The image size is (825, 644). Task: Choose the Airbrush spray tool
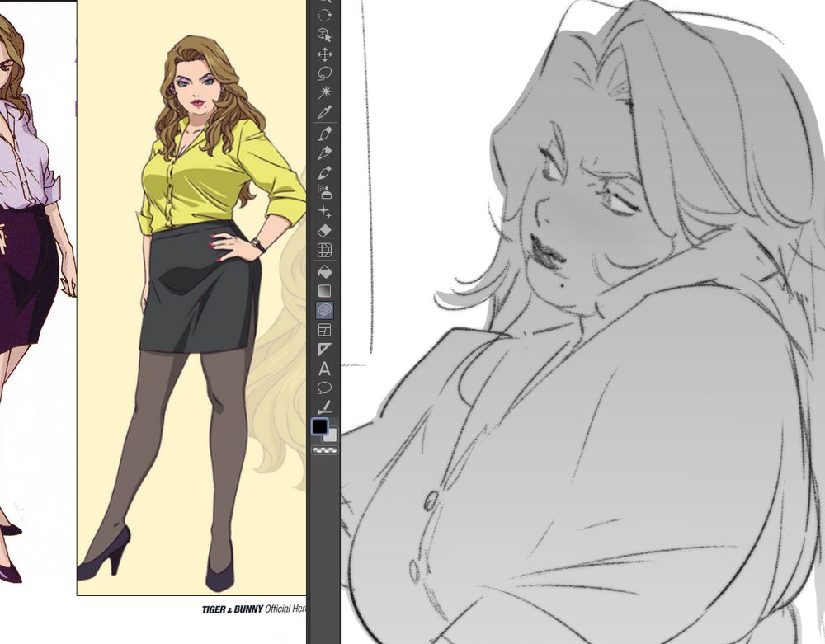(x=324, y=192)
